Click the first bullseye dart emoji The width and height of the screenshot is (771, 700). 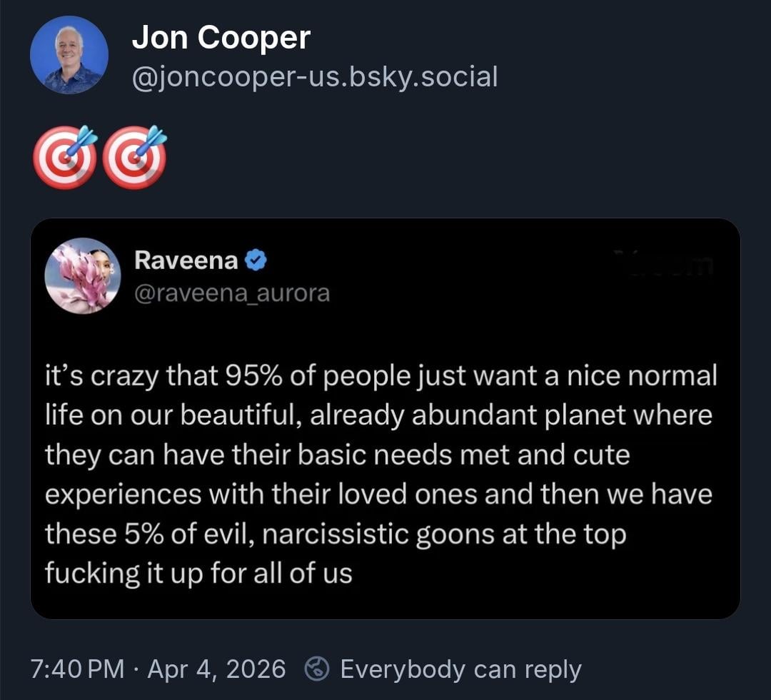click(64, 158)
